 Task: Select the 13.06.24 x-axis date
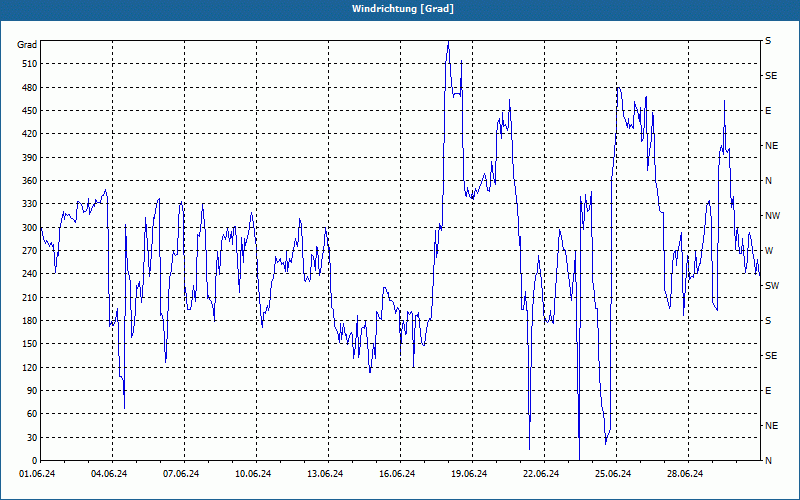tap(325, 474)
